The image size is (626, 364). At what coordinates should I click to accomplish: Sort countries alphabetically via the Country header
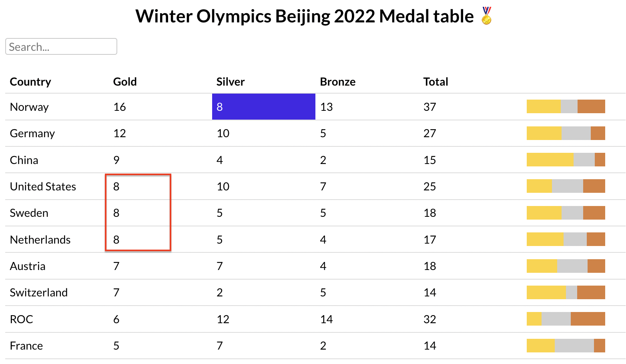(30, 82)
